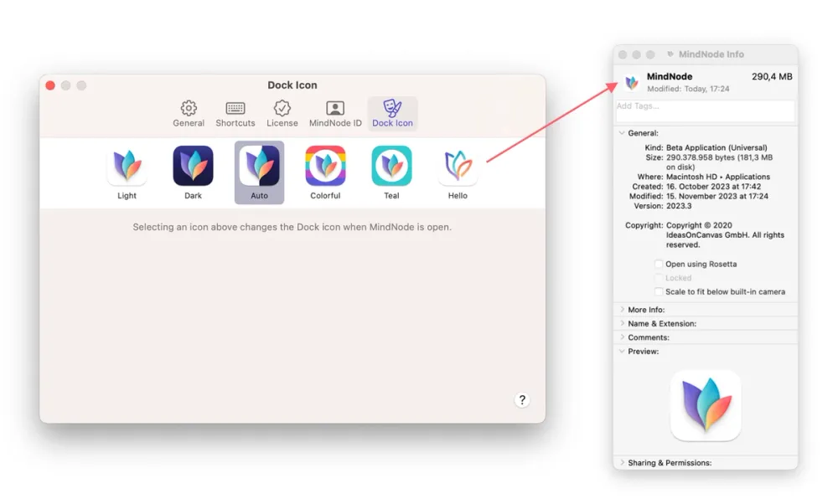The image size is (838, 504).
Task: Click the Beta Application (Universal) kind value
Action: [x=716, y=148]
